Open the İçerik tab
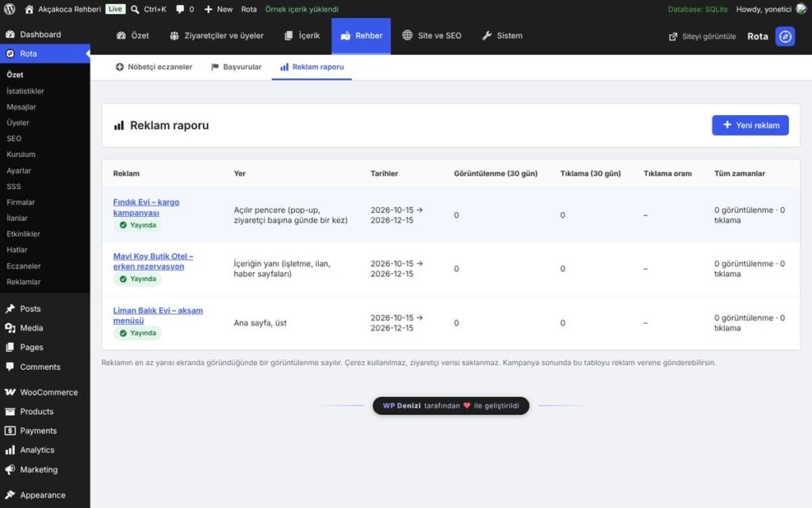The width and height of the screenshot is (812, 508). pyautogui.click(x=302, y=36)
